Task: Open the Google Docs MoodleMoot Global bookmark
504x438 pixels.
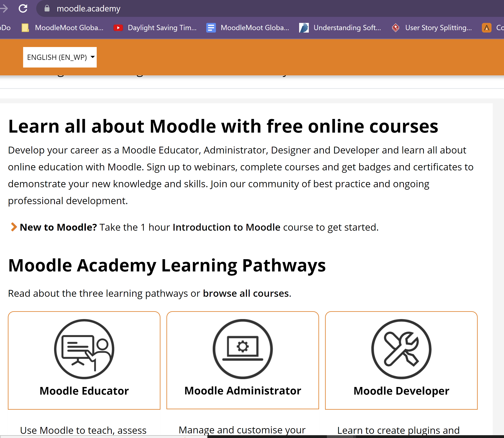Action: 248,28
